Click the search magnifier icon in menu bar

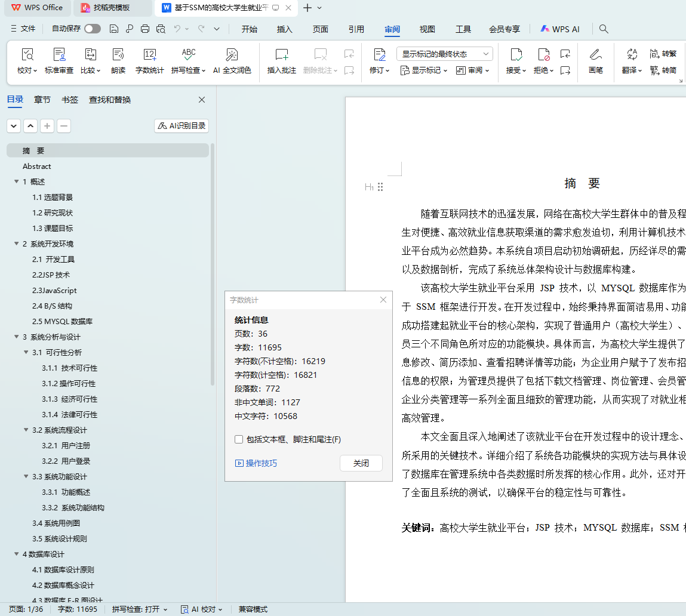pyautogui.click(x=604, y=29)
